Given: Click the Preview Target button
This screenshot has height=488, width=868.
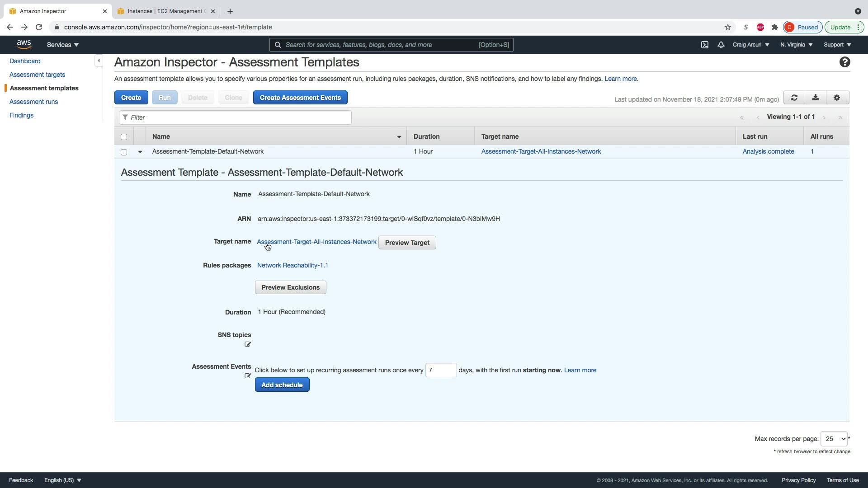Looking at the screenshot, I should pyautogui.click(x=407, y=243).
